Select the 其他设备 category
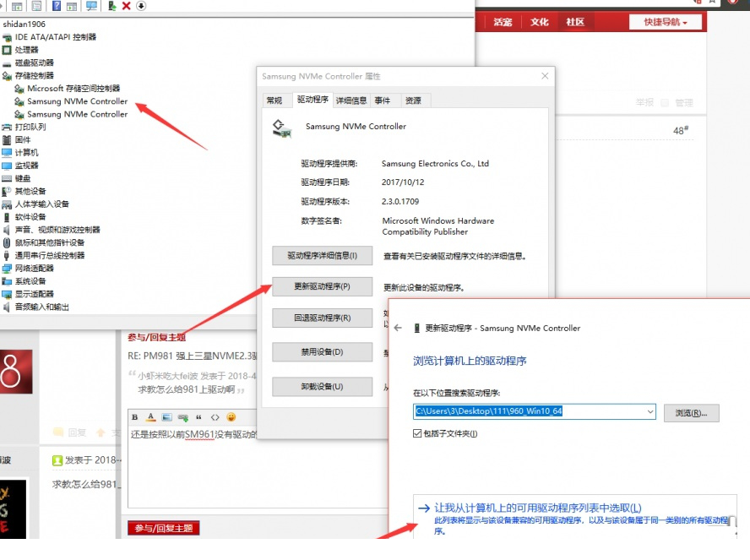The width and height of the screenshot is (750, 560). (30, 191)
